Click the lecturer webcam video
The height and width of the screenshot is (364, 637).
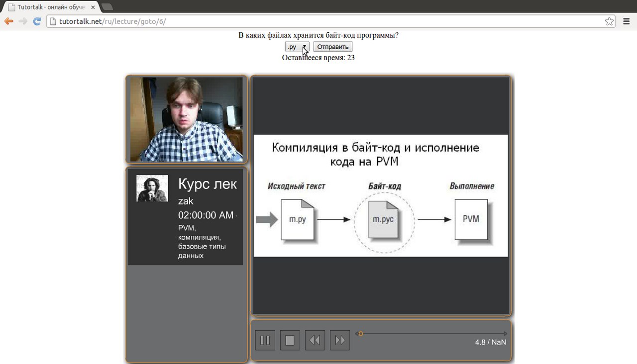point(187,119)
